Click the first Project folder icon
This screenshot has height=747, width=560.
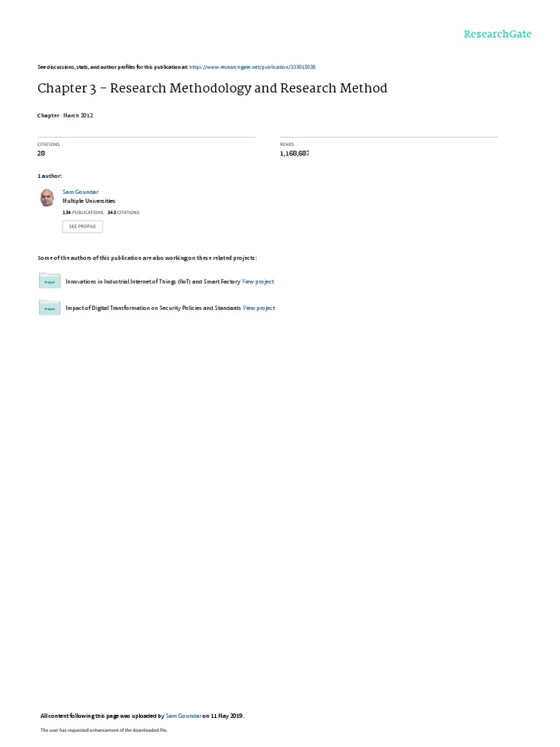click(x=50, y=281)
